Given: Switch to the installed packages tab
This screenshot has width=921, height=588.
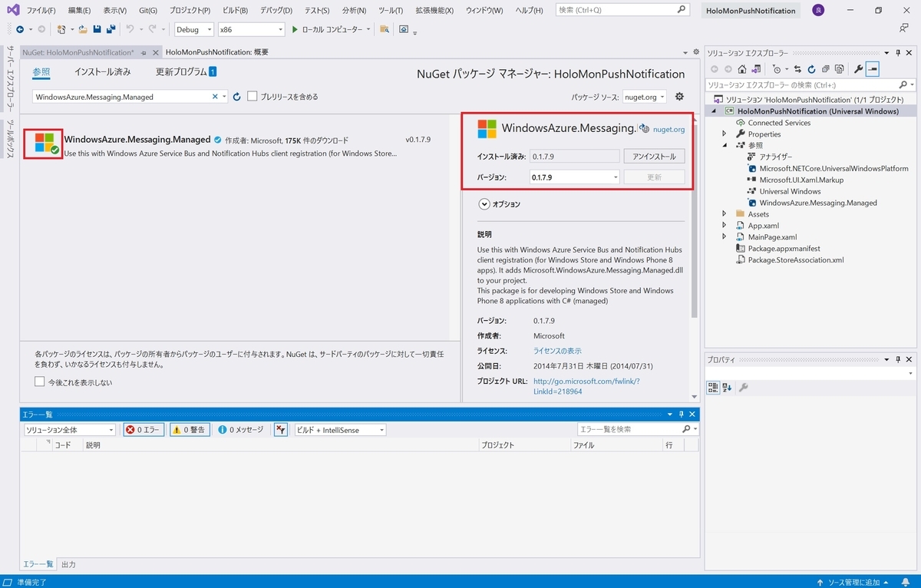Looking at the screenshot, I should point(103,72).
